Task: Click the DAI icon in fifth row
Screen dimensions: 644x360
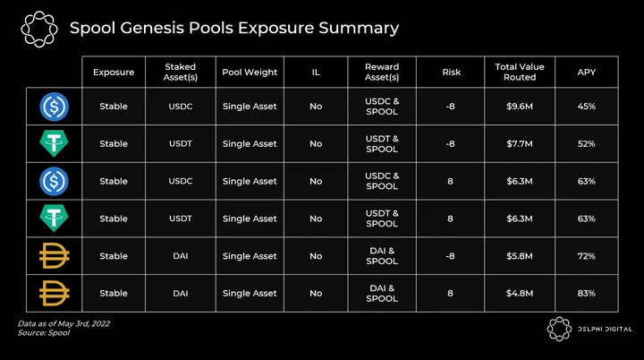Action: 55,255
